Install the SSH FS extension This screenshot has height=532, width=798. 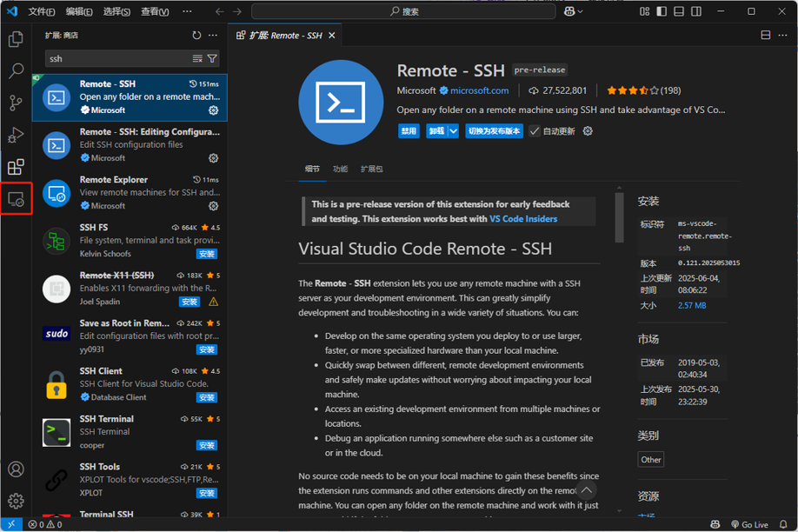point(207,254)
